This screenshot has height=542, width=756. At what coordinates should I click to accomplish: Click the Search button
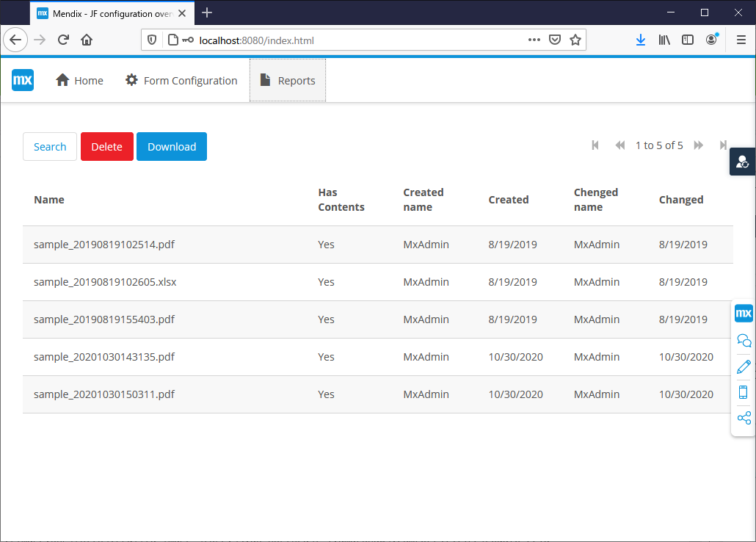(49, 146)
